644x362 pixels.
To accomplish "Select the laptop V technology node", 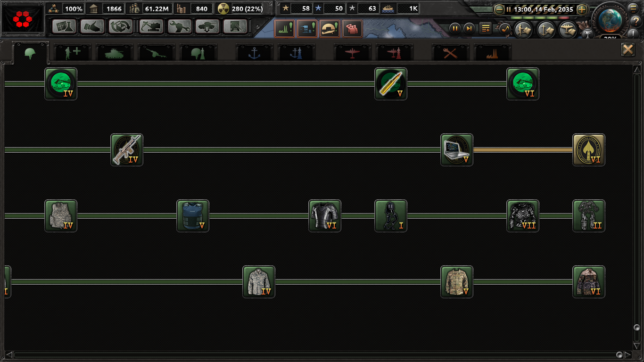I will (457, 150).
